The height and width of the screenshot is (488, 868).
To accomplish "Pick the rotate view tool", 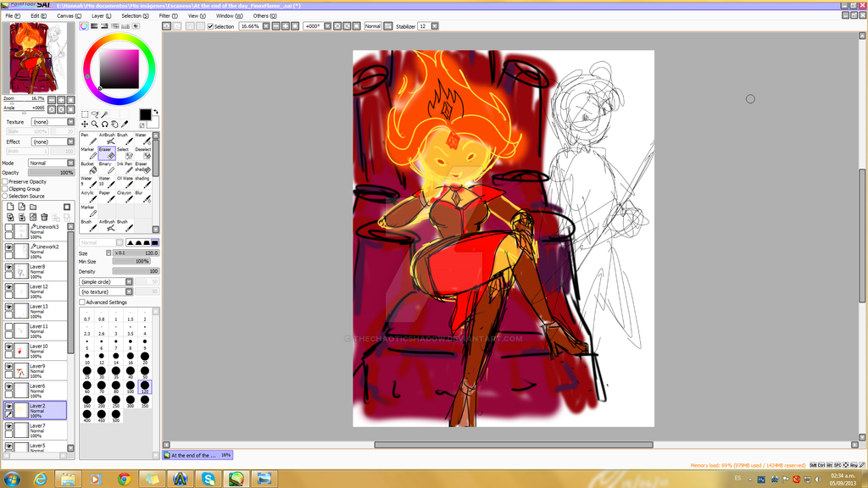I will (x=104, y=125).
